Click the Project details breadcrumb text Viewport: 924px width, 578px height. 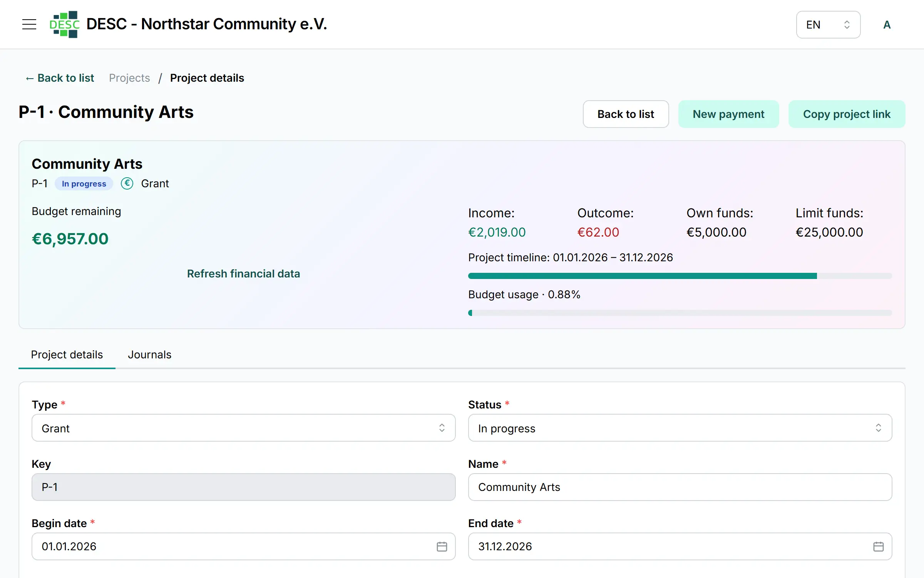(207, 78)
